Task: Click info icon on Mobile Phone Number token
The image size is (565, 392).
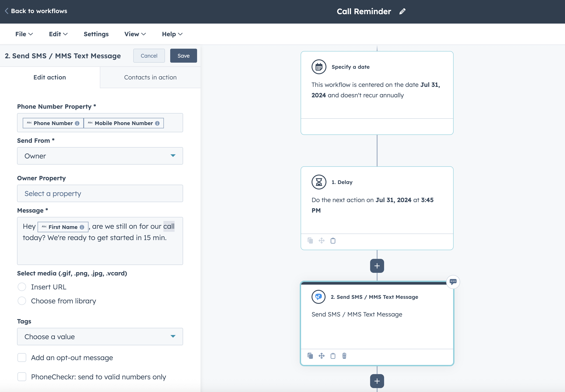Action: [x=157, y=123]
